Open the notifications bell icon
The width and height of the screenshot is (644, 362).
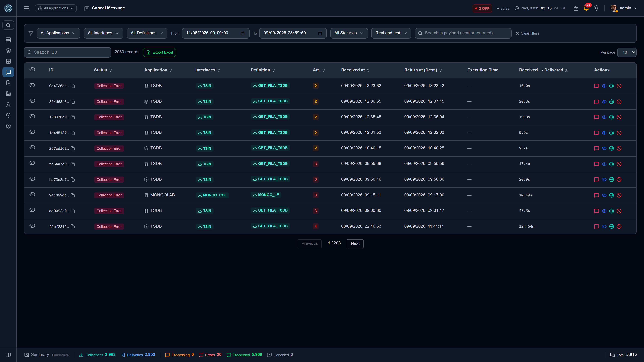tap(586, 8)
